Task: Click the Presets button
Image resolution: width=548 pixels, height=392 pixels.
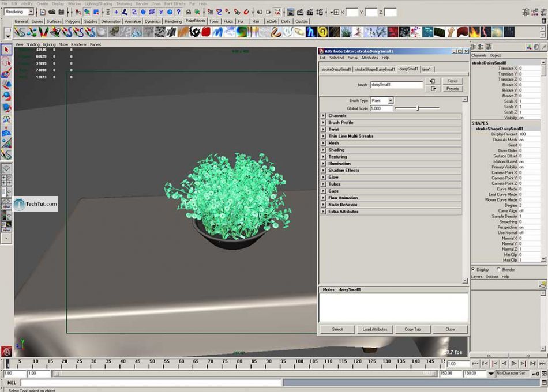Action: (453, 89)
